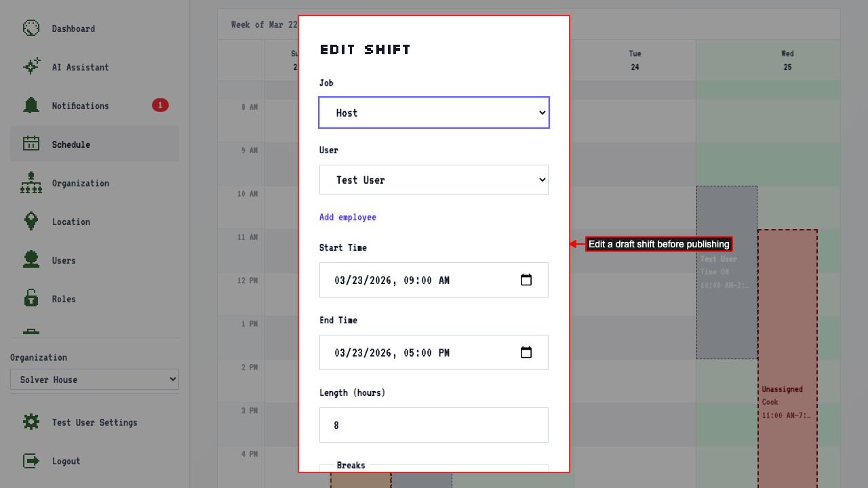This screenshot has width=868, height=488.
Task: Select the Roles padlock icon
Action: coord(31,299)
